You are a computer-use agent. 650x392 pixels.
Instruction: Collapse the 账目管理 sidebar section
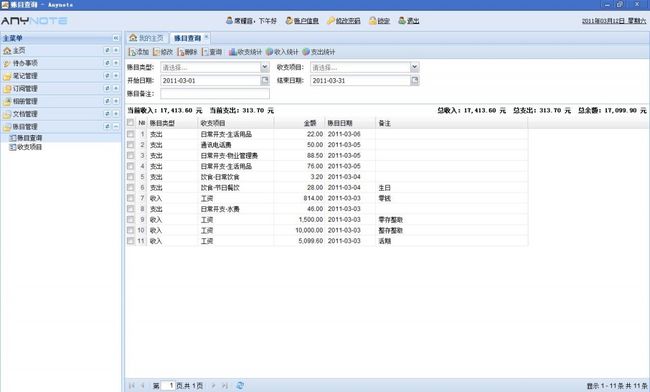pyautogui.click(x=116, y=126)
